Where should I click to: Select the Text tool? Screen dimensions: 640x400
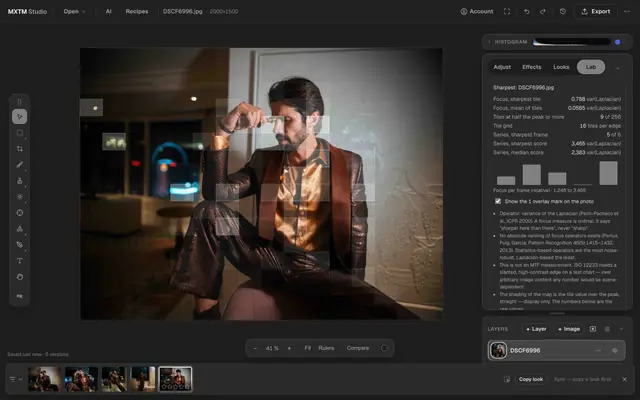19,261
